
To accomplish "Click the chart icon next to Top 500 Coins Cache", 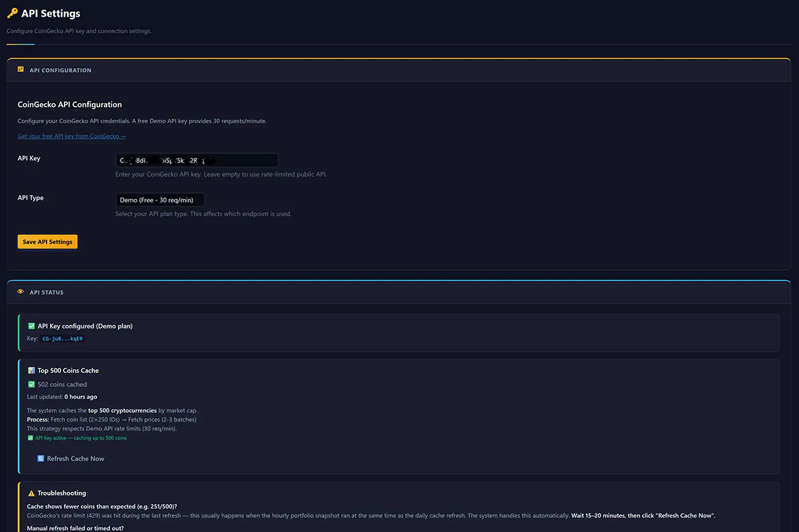I will pyautogui.click(x=31, y=370).
